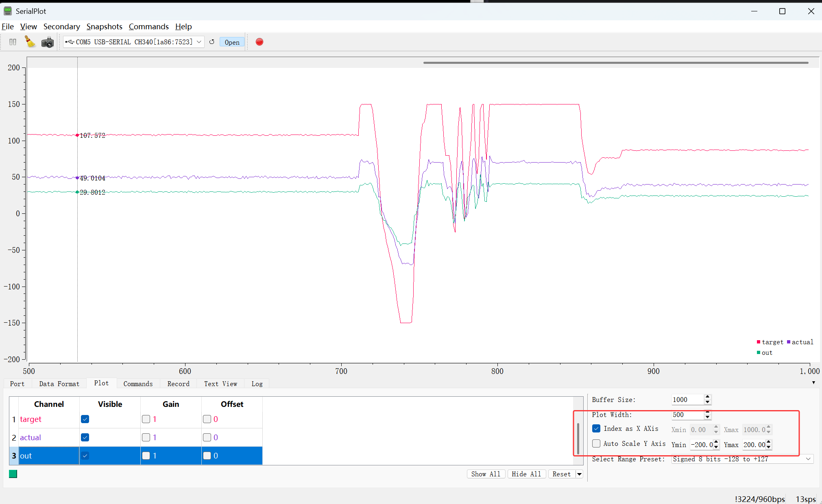Viewport: 822px width, 504px height.
Task: Click the actual legend entry in plot
Action: click(x=800, y=342)
